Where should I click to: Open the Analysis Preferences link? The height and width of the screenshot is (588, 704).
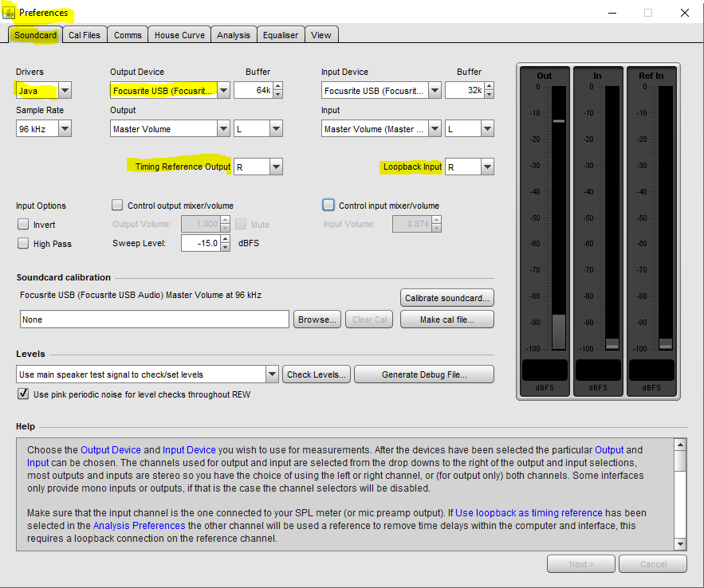click(140, 525)
